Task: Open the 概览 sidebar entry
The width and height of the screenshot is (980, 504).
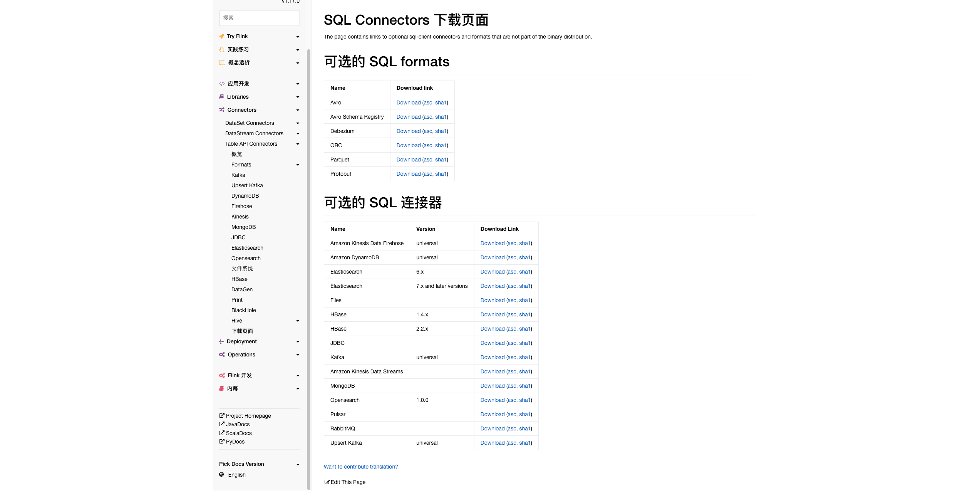Action: pyautogui.click(x=236, y=154)
